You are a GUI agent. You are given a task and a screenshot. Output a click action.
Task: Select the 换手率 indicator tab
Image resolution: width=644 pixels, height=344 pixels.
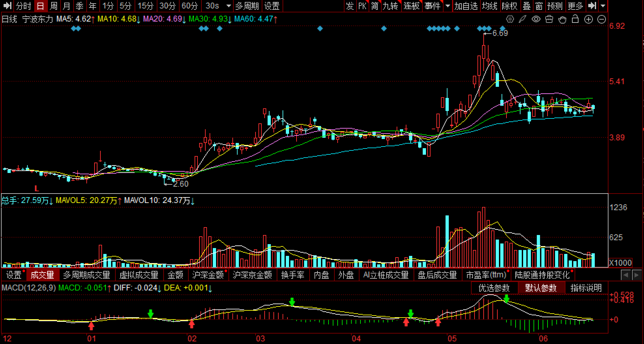292,275
